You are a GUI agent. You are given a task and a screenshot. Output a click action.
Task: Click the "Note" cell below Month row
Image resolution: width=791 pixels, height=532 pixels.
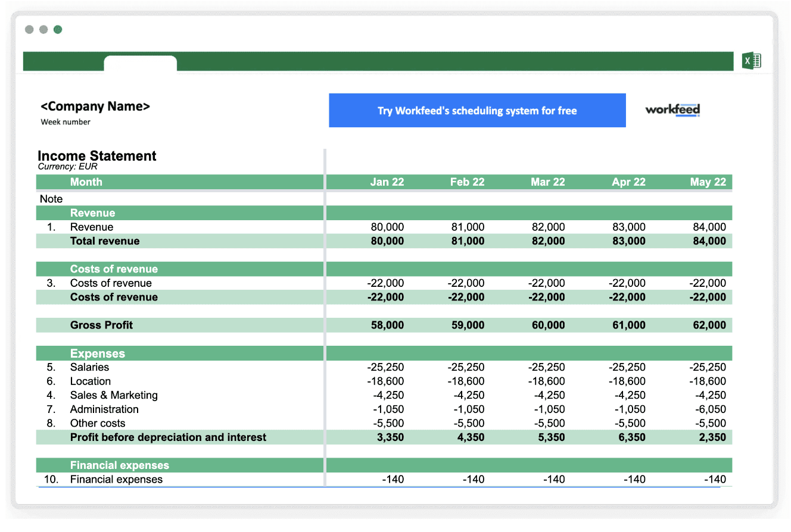(x=51, y=199)
